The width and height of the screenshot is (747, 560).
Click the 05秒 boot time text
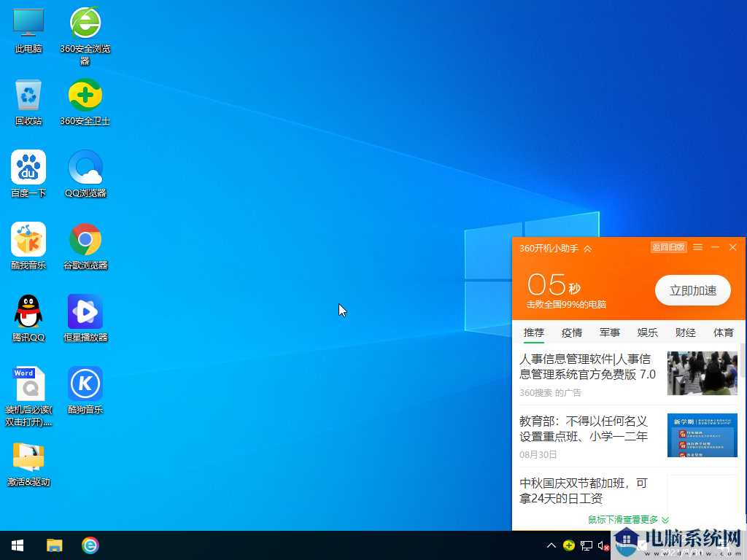(554, 285)
